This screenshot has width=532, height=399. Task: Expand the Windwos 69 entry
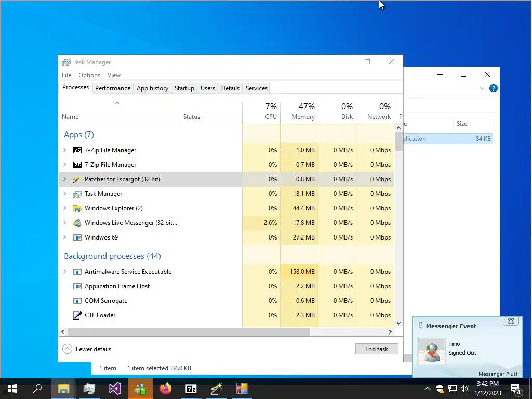(65, 237)
